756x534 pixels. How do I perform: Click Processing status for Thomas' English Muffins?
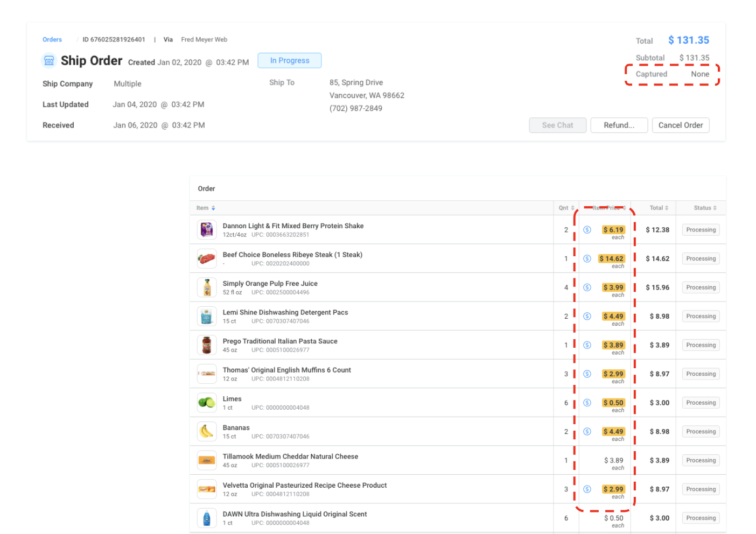point(701,374)
